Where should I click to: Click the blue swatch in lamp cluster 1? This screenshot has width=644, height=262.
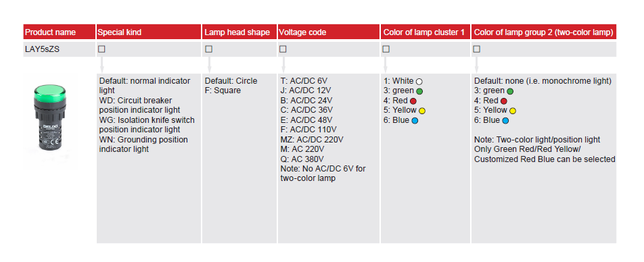click(x=415, y=121)
